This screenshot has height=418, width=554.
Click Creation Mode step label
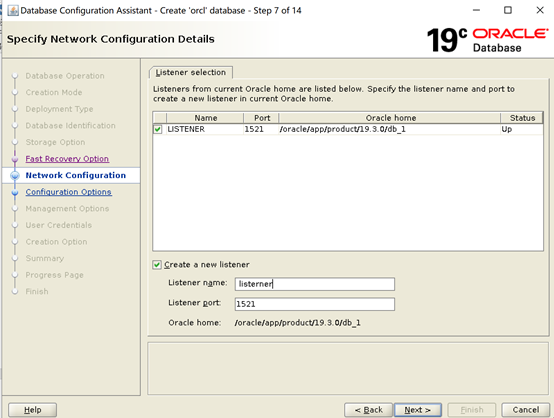click(54, 93)
